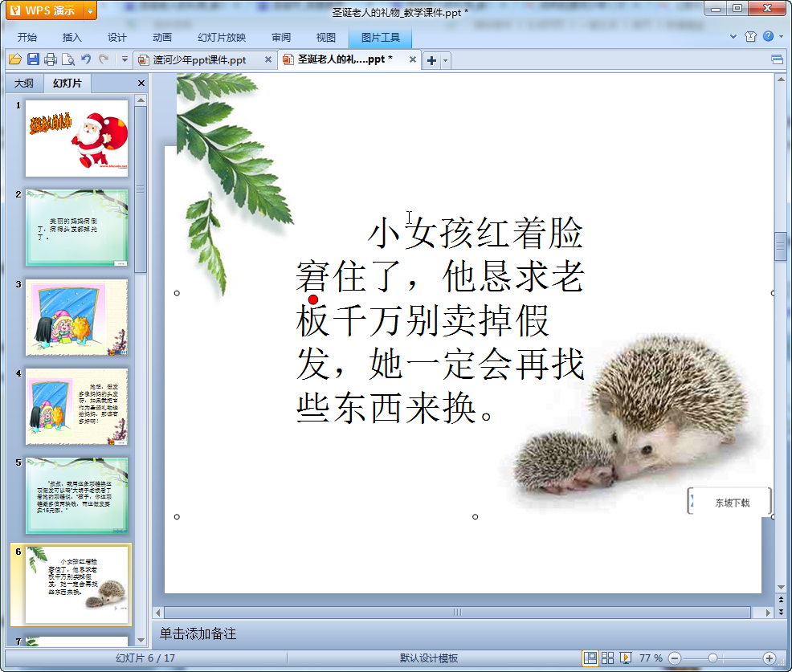Collapse the ribbon with the chevron arrow
This screenshot has height=672, width=792.
733,36
